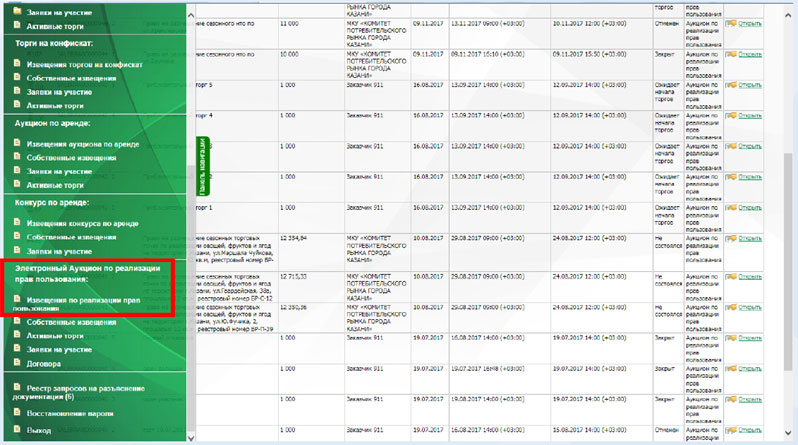Click the торг 5 table row name
Image resolution: width=798 pixels, height=445 pixels.
(203, 85)
